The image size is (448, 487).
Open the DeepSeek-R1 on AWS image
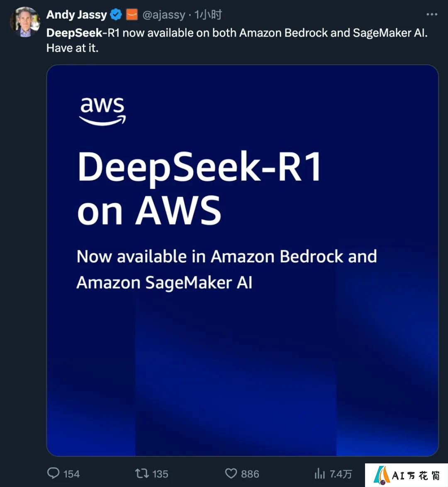pos(243,260)
